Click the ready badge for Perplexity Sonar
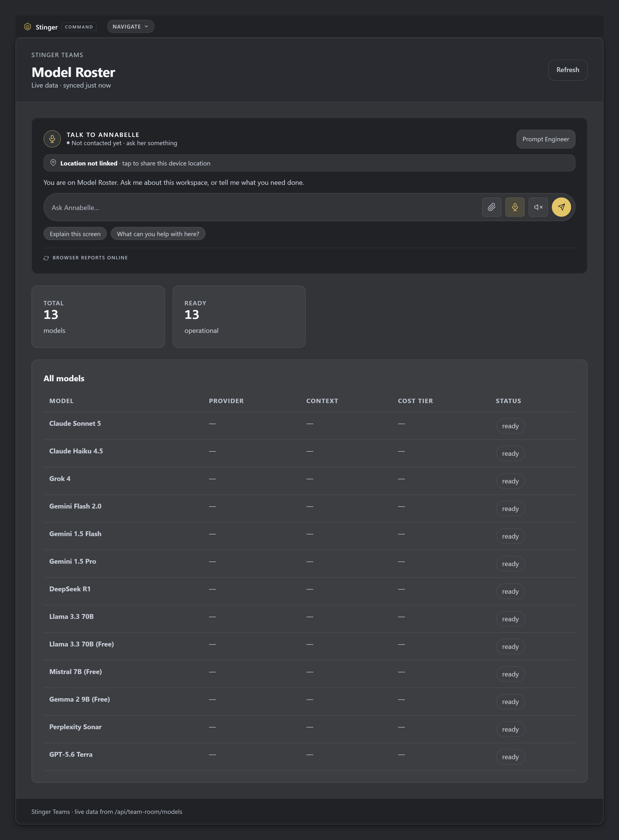Image resolution: width=619 pixels, height=840 pixels. pyautogui.click(x=510, y=729)
